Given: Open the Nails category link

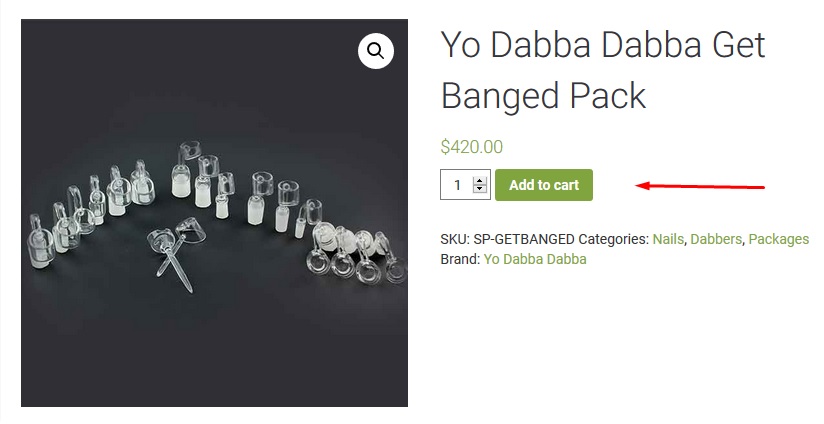Looking at the screenshot, I should [668, 239].
